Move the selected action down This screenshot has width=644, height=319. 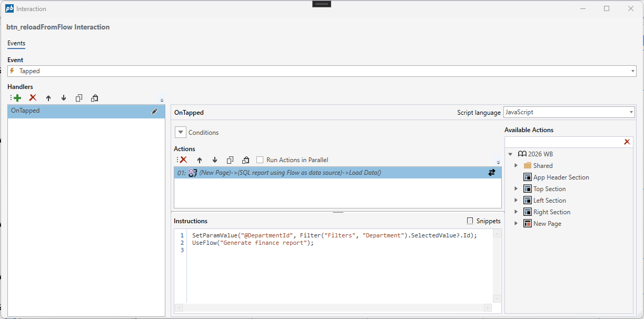coord(215,160)
